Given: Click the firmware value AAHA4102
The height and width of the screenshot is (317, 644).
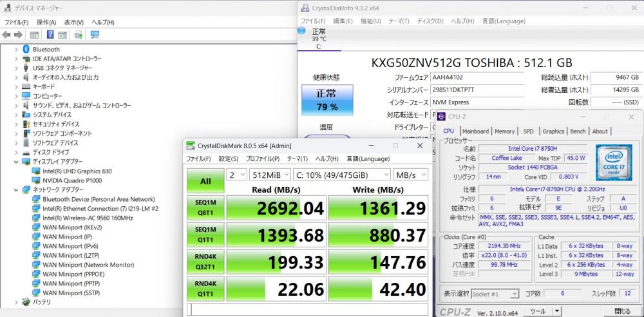Looking at the screenshot, I should (477, 77).
